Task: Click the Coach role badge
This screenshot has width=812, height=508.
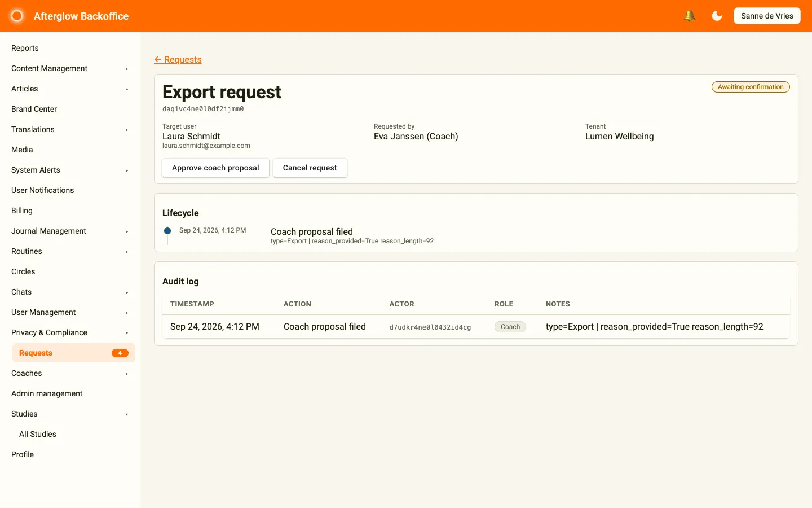Action: 510,327
